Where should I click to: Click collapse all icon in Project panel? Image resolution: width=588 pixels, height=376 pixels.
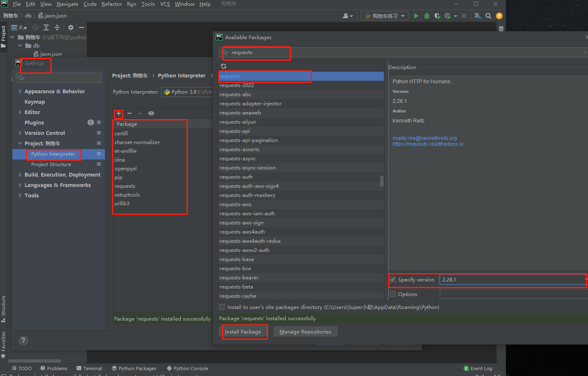coord(57,27)
